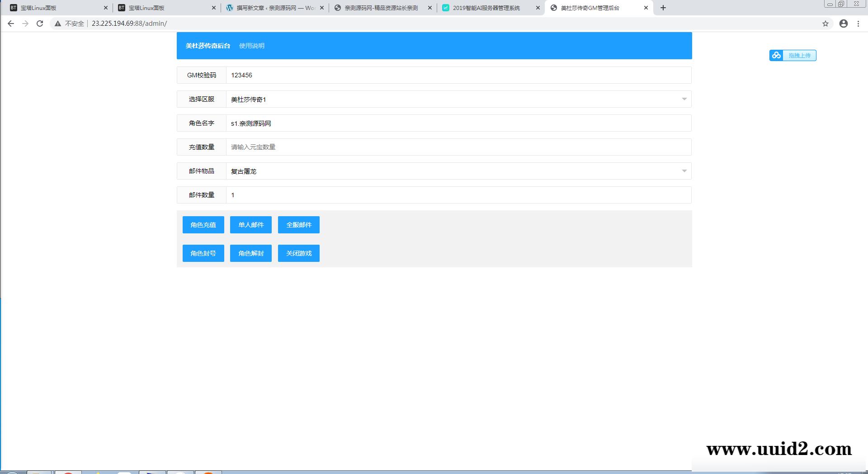Click into the GM校验码 text field
This screenshot has height=474, width=868.
coord(458,75)
